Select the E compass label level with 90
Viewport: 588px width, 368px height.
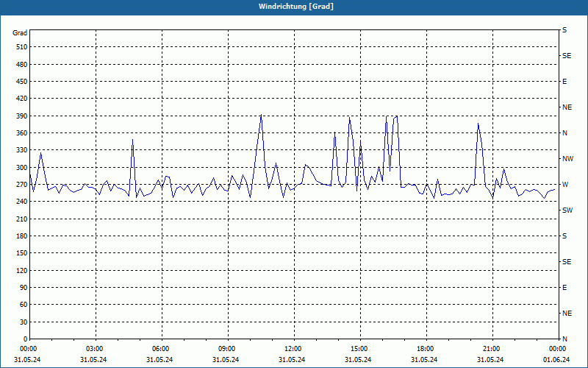tap(564, 288)
